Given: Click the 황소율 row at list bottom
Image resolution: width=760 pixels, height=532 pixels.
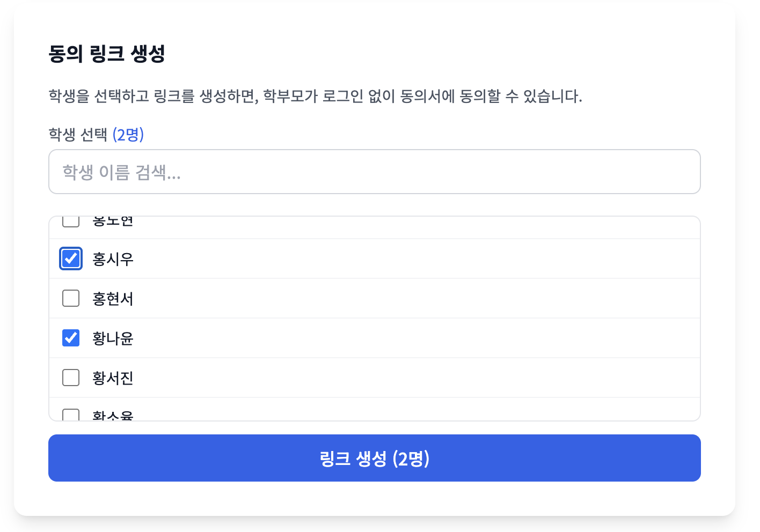Looking at the screenshot, I should click(322, 413).
